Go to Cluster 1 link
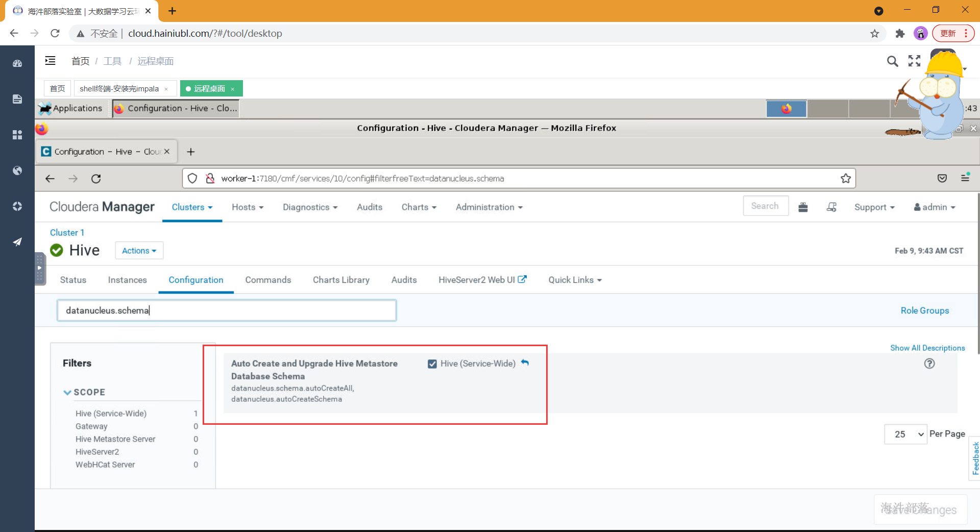The image size is (980, 532). click(67, 232)
